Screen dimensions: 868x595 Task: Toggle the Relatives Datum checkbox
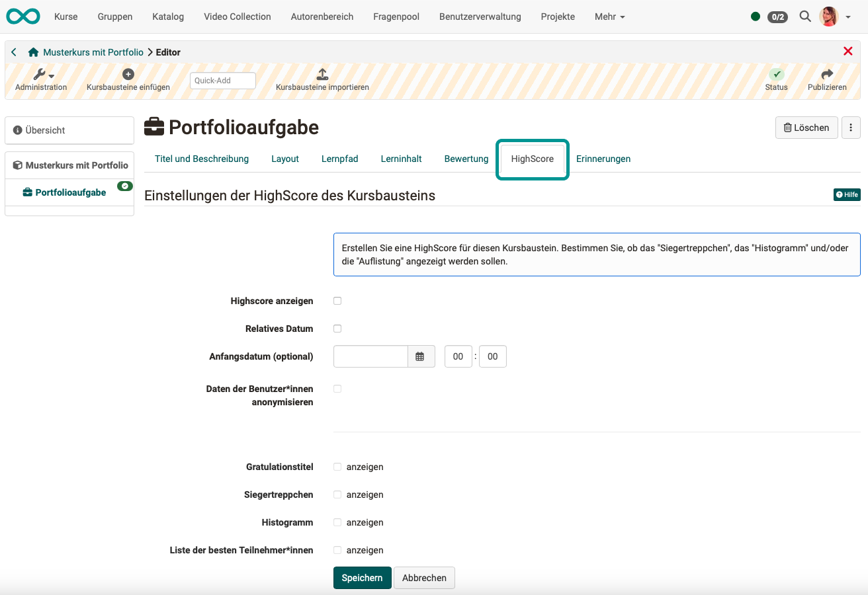337,329
